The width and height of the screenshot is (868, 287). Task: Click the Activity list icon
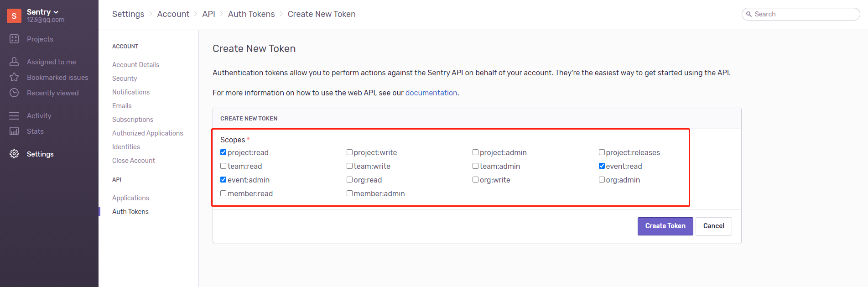point(14,116)
